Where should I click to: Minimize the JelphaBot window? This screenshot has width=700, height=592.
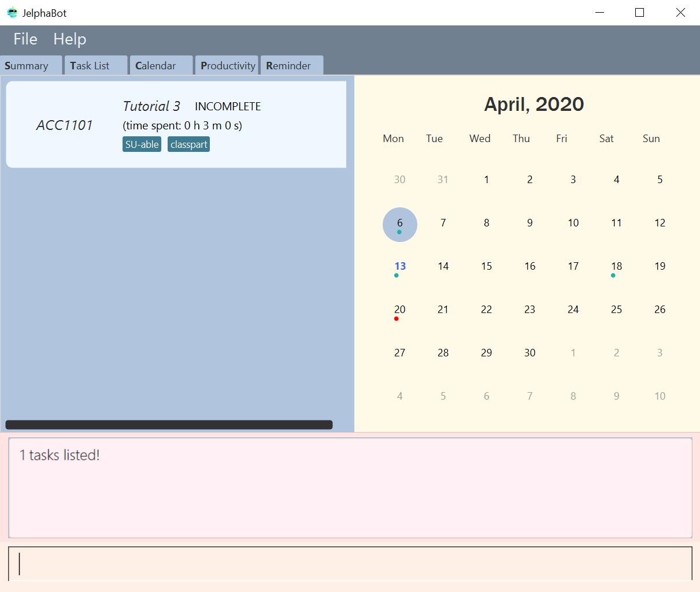pos(599,13)
